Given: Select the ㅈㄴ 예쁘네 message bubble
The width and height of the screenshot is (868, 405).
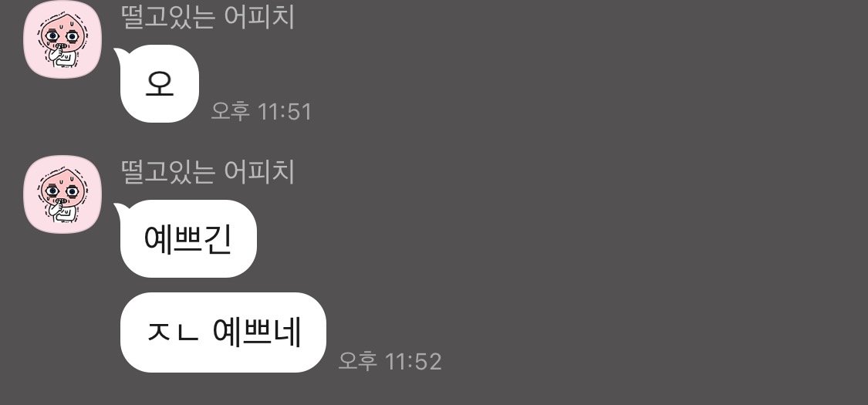Looking at the screenshot, I should point(223,332).
